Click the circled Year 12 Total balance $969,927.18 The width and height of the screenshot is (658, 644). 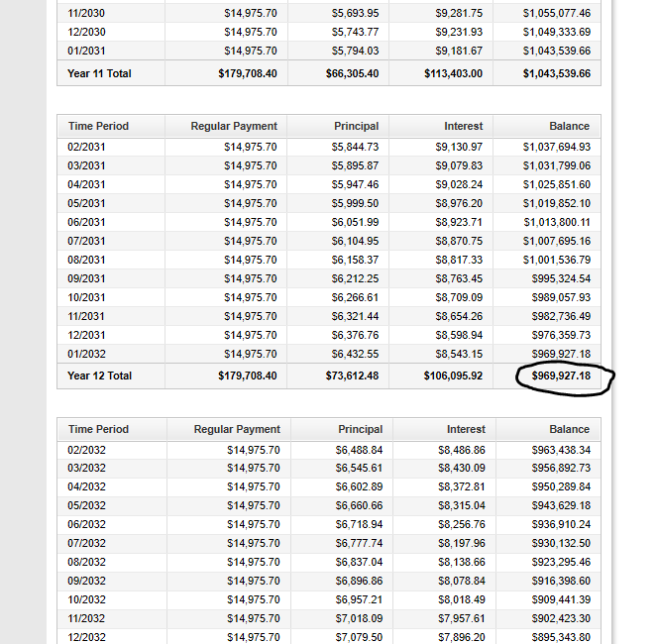click(x=561, y=376)
